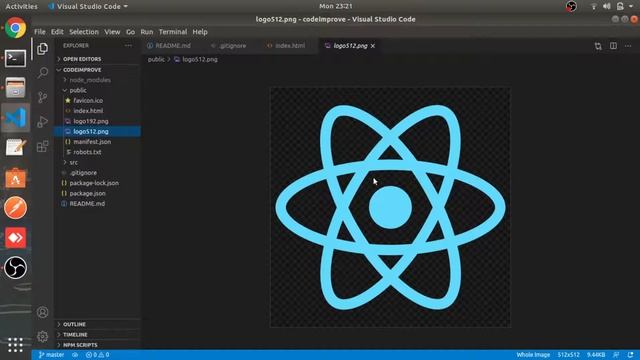640x360 pixels.
Task: Click the public breadcrumb segment
Action: tap(156, 60)
